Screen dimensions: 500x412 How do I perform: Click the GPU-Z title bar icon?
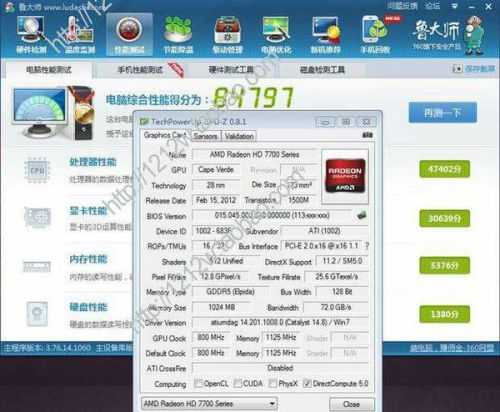(x=144, y=122)
